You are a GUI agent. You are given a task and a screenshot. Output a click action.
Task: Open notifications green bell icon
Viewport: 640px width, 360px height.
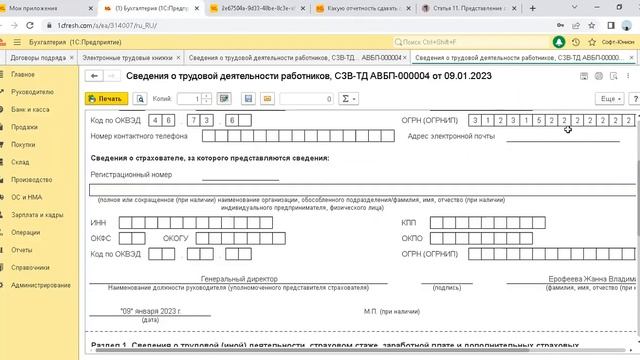point(559,42)
